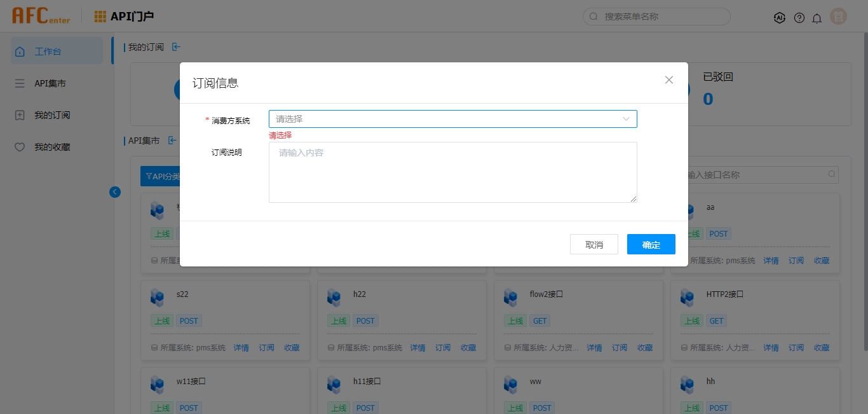Click the API门户 grid apps icon
The width and height of the screenshot is (868, 414).
tap(100, 17)
